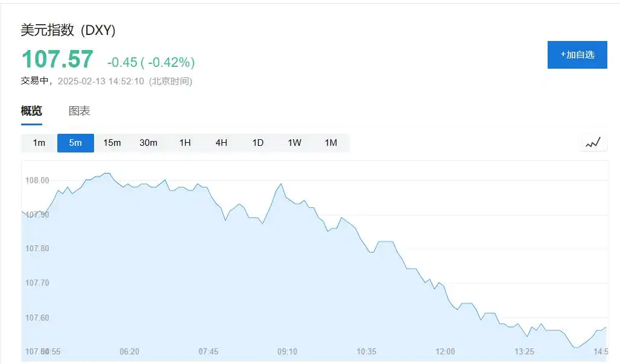Click the 107.57 current price value
620x364 pixels.
coord(57,59)
